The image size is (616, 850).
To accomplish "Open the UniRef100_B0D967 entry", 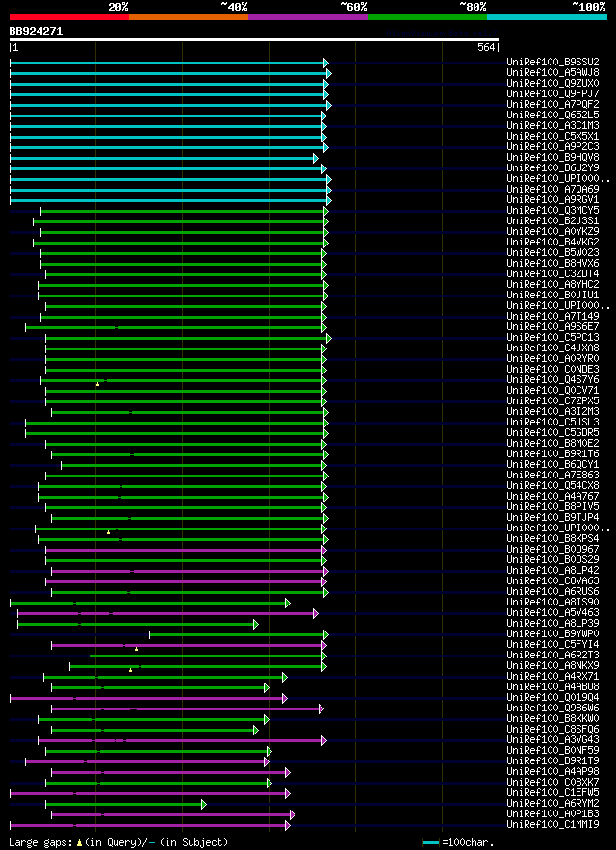I will pyautogui.click(x=552, y=549).
